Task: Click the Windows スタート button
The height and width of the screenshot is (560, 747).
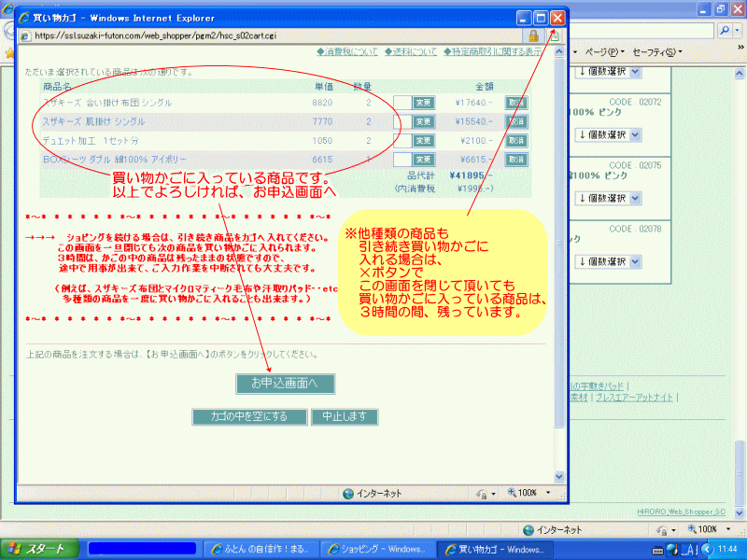Action: click(37, 549)
